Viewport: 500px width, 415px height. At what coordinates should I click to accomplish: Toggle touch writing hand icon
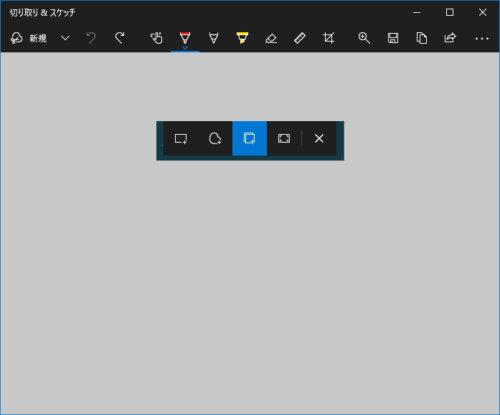click(x=156, y=38)
